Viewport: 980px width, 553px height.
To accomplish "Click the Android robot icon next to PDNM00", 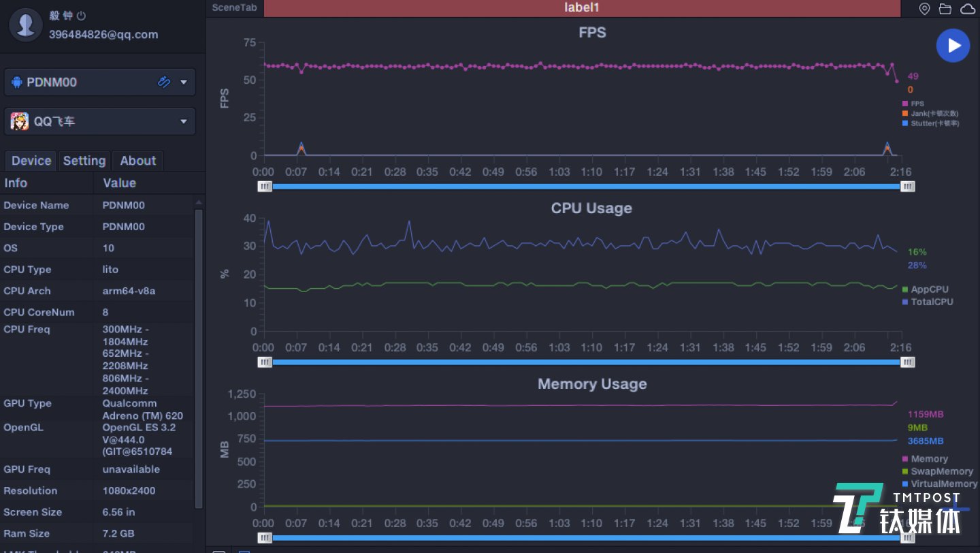I will coord(16,82).
